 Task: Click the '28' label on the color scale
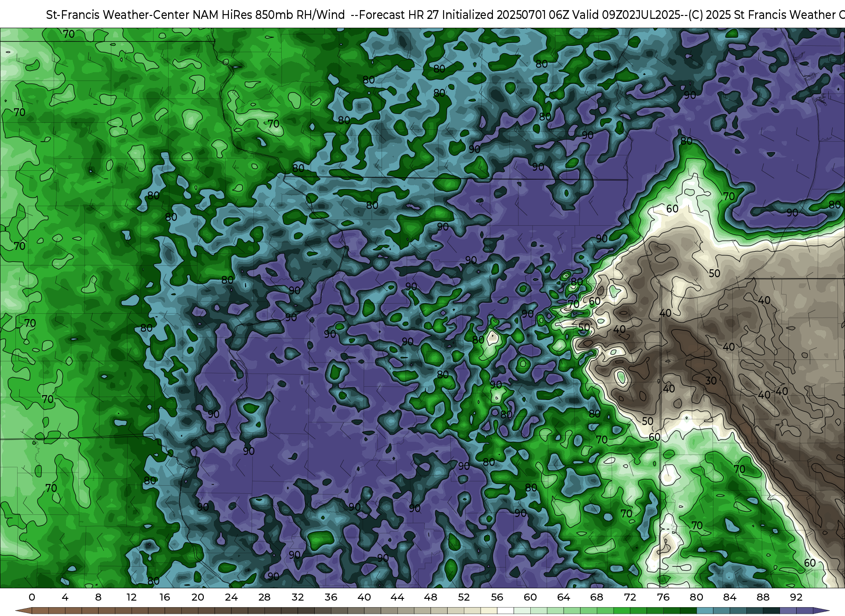coord(265,597)
